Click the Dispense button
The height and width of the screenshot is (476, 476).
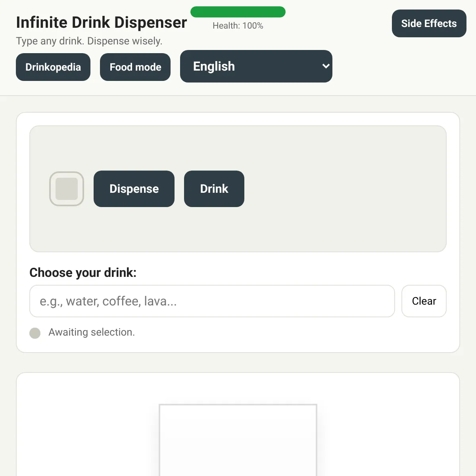[x=134, y=189]
